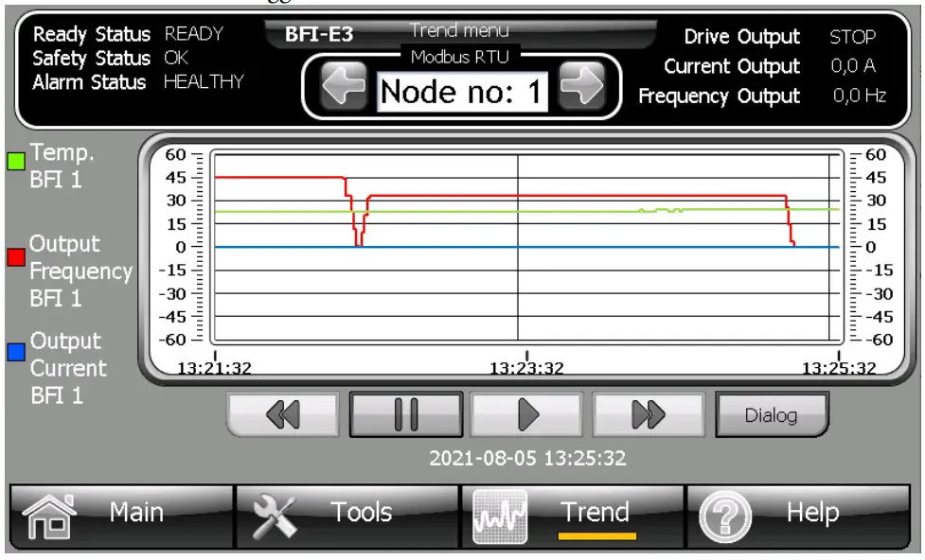Click the waveform chart icon
The width and height of the screenshot is (925, 560).
click(x=500, y=517)
